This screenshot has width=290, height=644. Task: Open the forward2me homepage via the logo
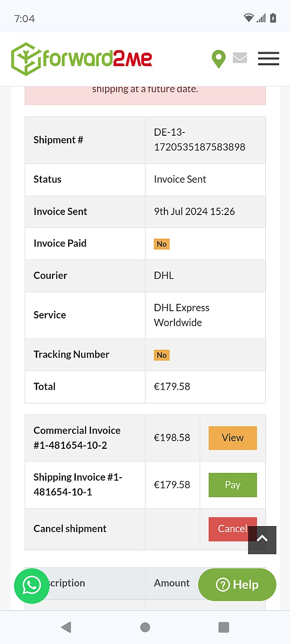pyautogui.click(x=81, y=58)
